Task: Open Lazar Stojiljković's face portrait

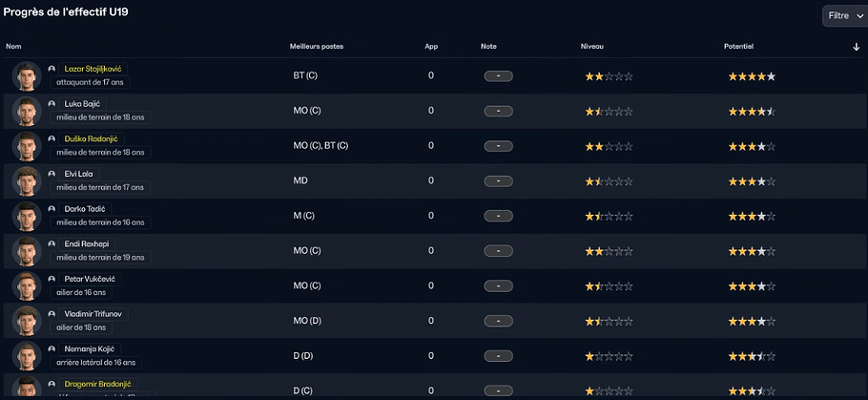Action: click(x=27, y=76)
